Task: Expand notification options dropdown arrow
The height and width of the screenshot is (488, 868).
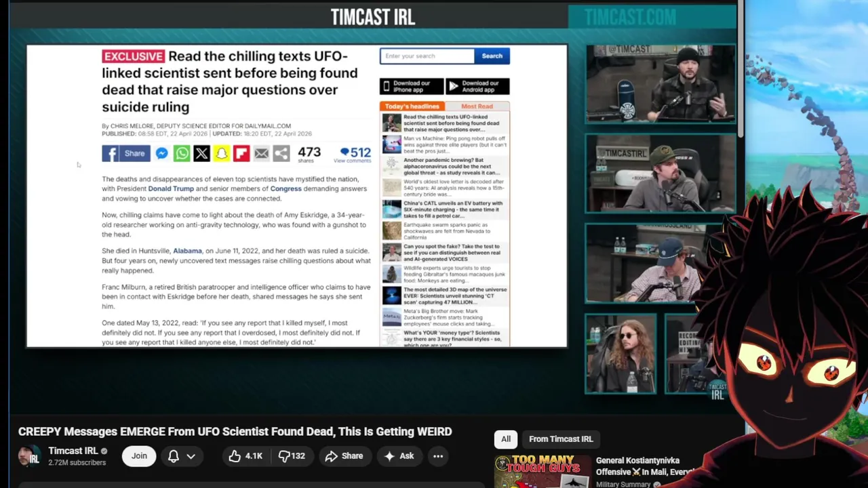Action: pos(191,456)
